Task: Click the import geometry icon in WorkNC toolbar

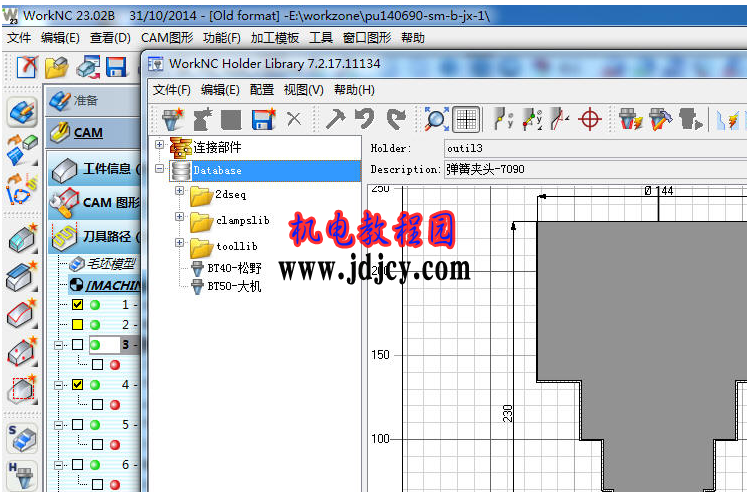Action: click(x=88, y=67)
